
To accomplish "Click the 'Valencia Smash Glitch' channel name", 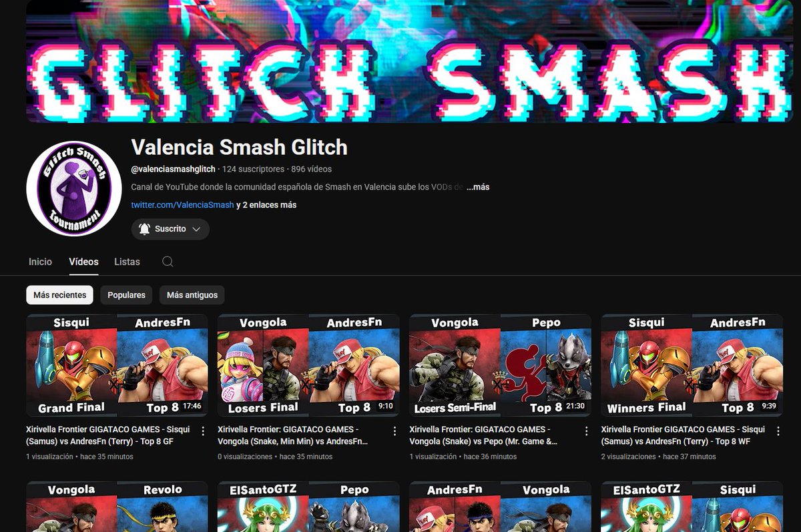I will pos(239,147).
